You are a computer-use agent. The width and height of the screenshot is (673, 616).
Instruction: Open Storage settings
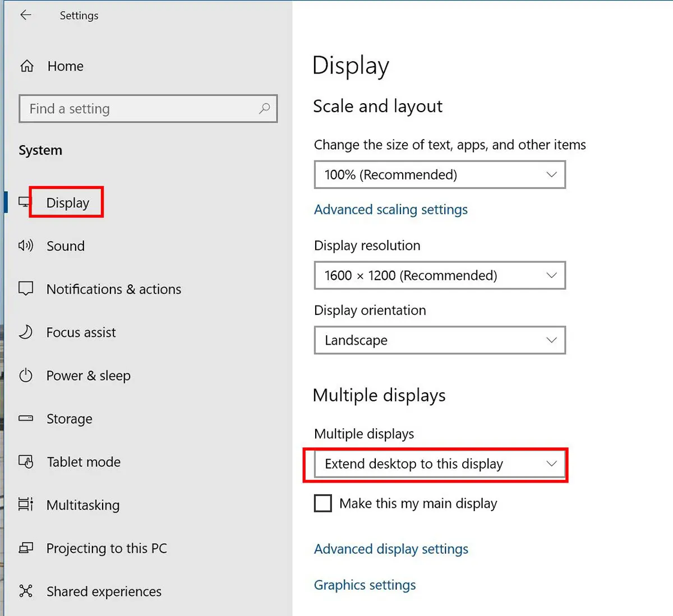[x=70, y=419]
